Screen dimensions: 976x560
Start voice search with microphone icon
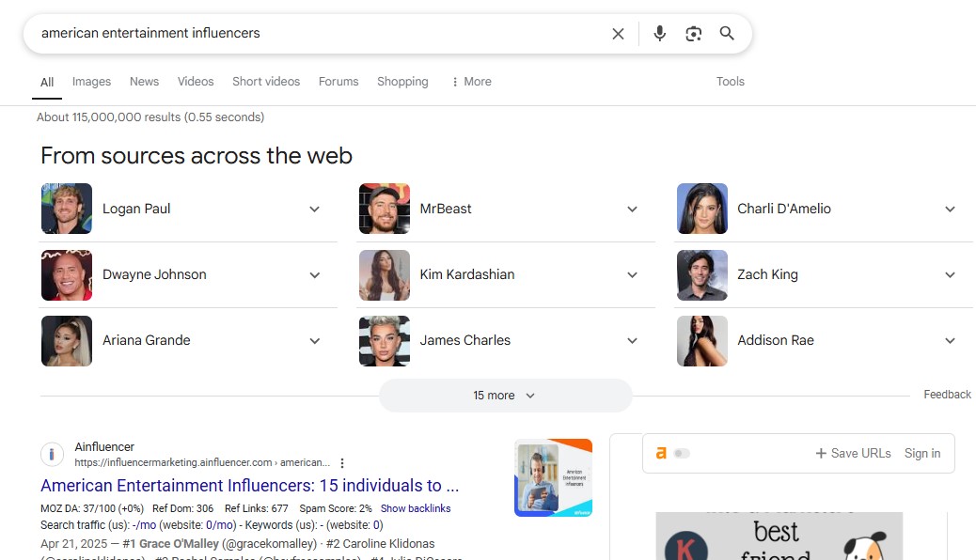660,34
